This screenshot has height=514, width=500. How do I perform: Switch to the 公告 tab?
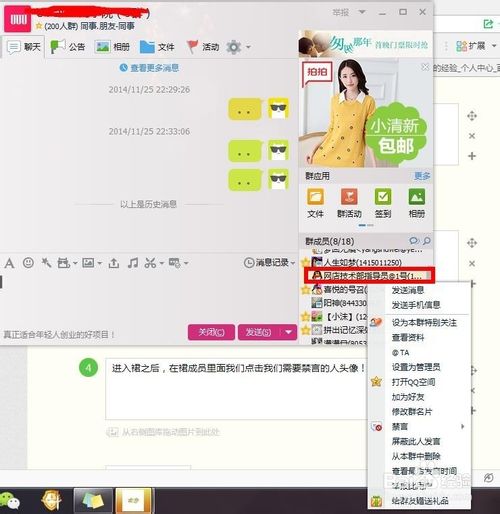click(68, 47)
